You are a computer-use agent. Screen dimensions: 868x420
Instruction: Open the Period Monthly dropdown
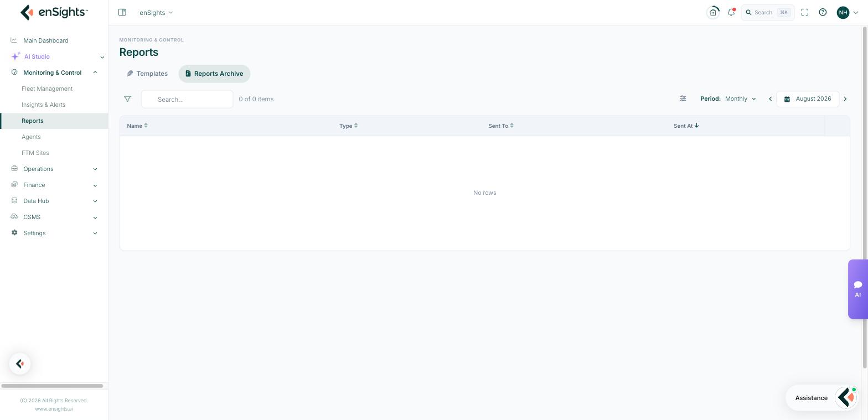tap(740, 98)
